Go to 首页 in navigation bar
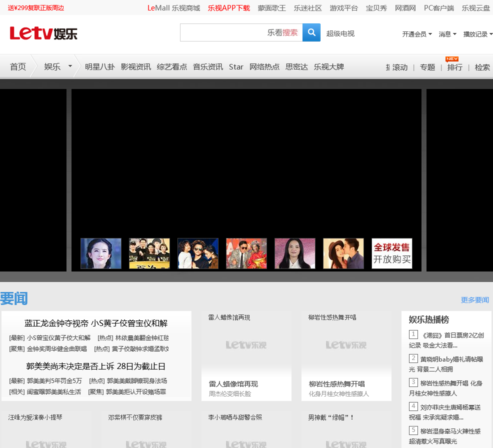 click(18, 66)
